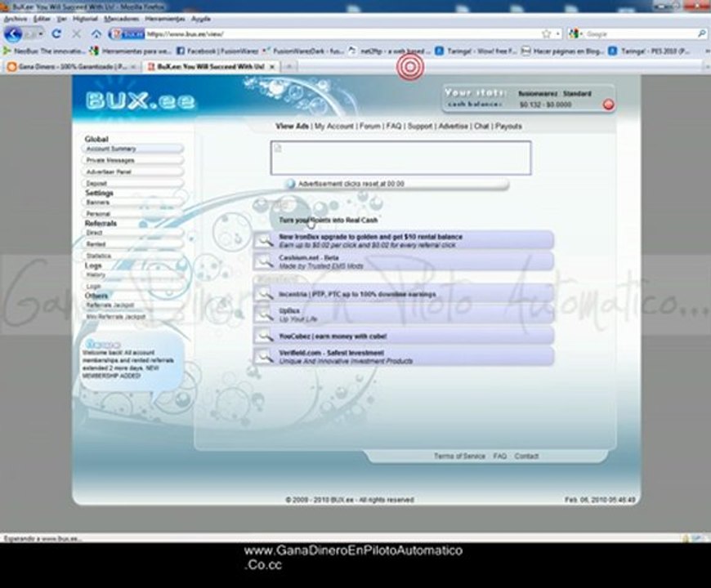Open a new tab with plus button
Viewport: 711px width, 588px height.
click(288, 67)
